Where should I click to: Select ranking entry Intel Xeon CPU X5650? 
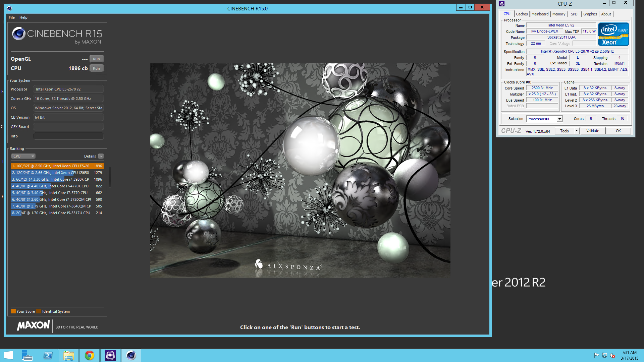57,173
